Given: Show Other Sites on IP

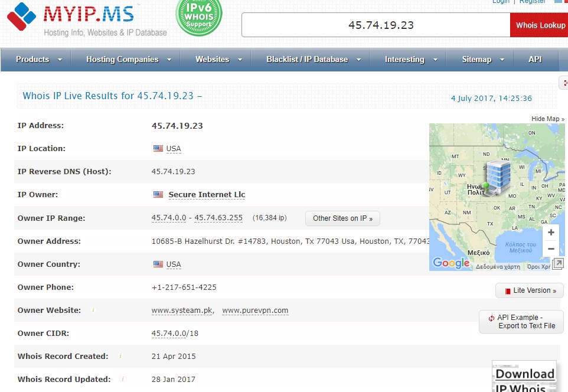Looking at the screenshot, I should click(342, 218).
